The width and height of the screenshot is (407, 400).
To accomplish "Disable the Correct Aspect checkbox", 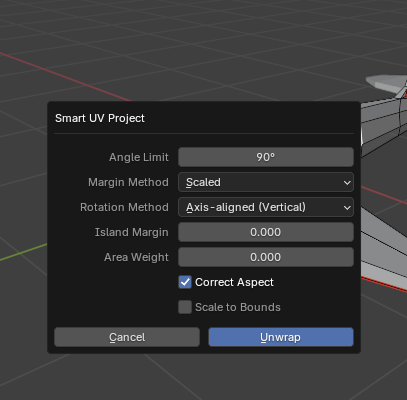I will click(x=185, y=282).
